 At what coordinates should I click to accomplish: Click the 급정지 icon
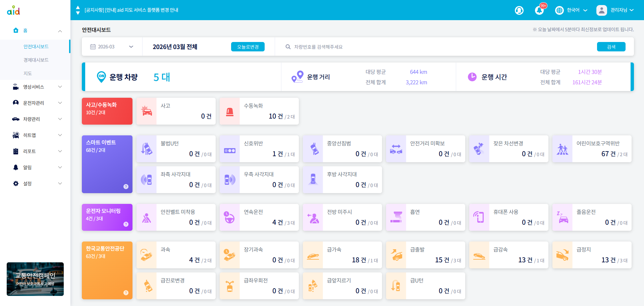tap(562, 255)
